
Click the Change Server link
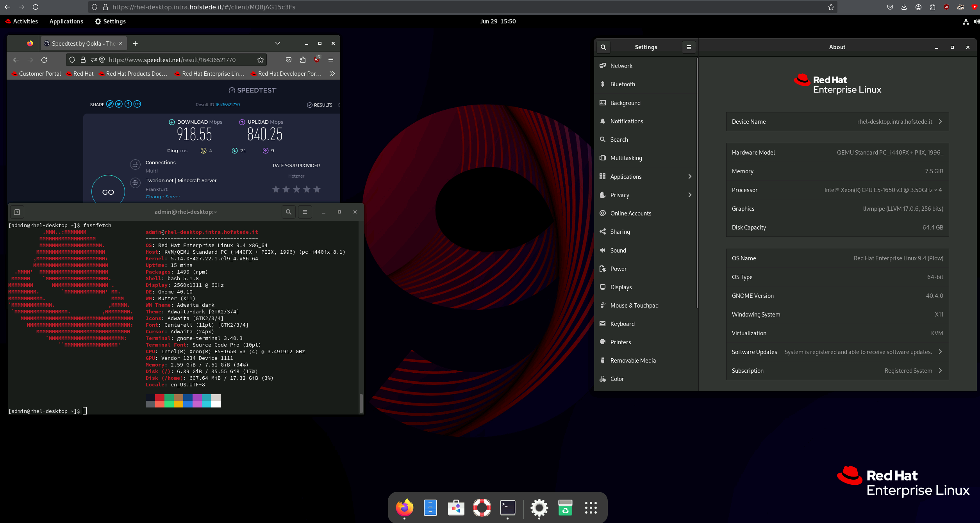(163, 197)
